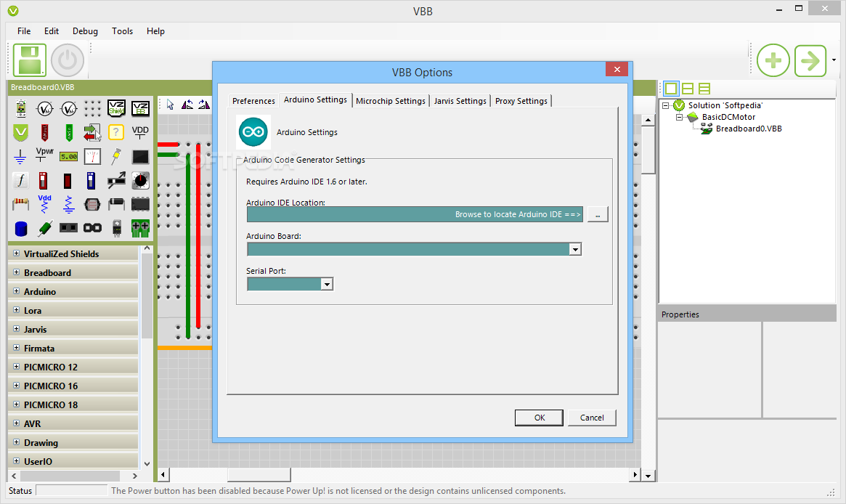Expand the PICMICRO 16 category

pos(16,386)
